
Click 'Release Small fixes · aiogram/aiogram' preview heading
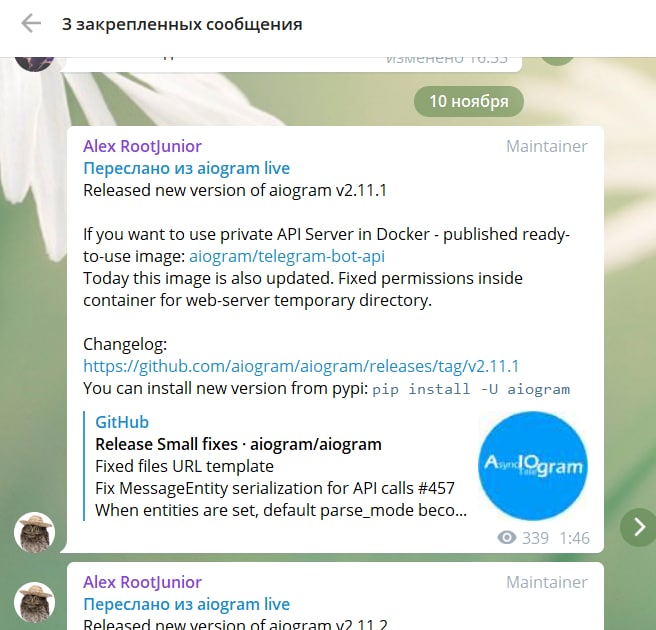click(x=238, y=444)
